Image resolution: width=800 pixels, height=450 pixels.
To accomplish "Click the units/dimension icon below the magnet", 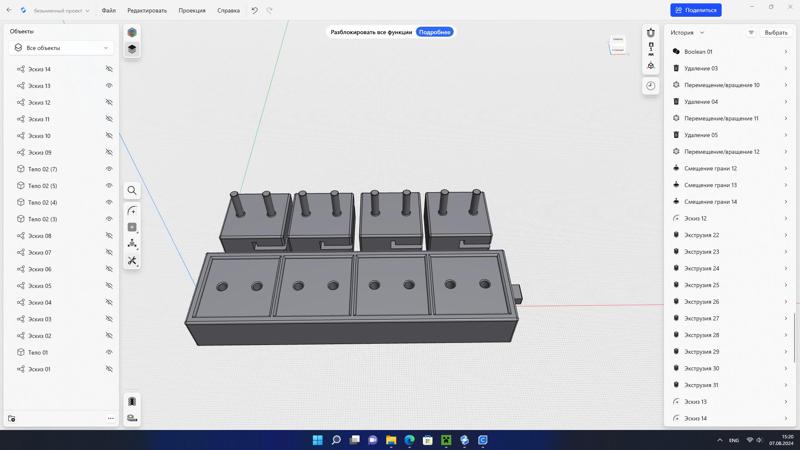I will pyautogui.click(x=651, y=49).
